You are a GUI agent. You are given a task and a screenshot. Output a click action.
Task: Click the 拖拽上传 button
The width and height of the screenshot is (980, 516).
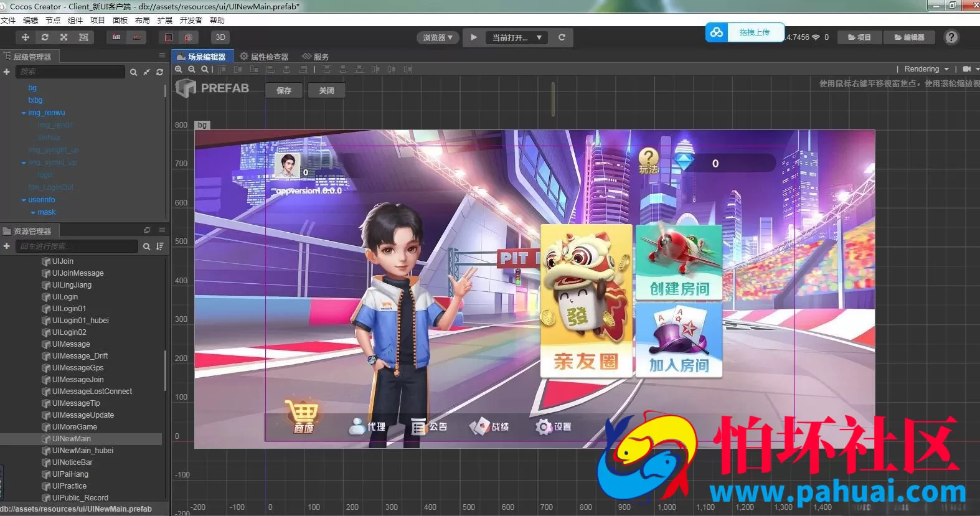755,32
